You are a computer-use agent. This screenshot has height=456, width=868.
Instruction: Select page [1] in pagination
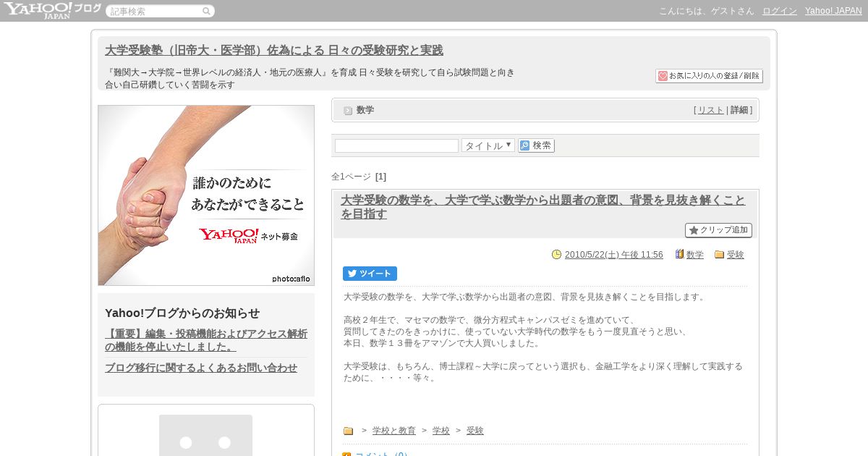point(380,177)
